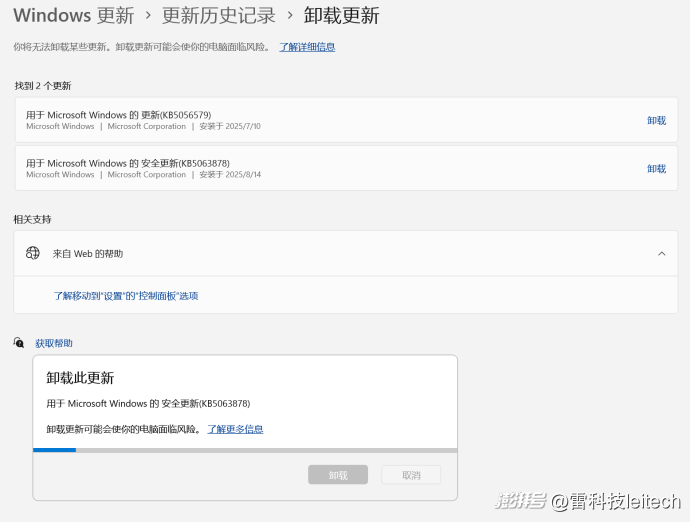The height and width of the screenshot is (522, 690).
Task: Open 了解移动到"设置"的"控制面板"选项 link
Action: pyautogui.click(x=125, y=296)
